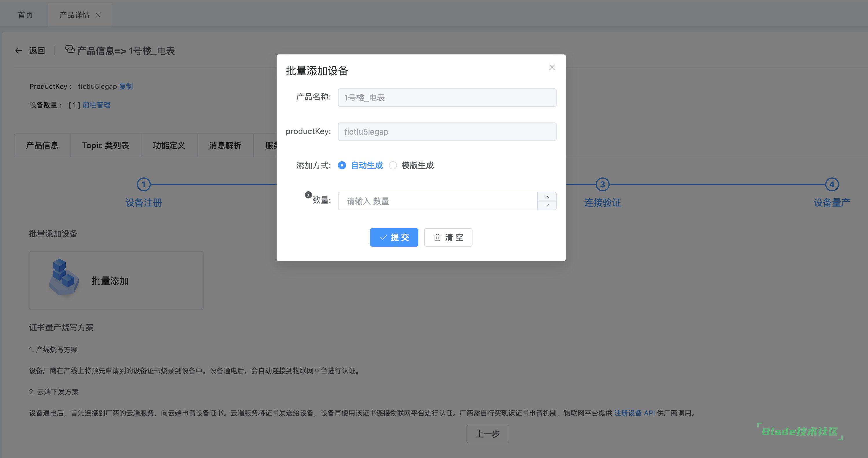Click the quantity info icon
The height and width of the screenshot is (458, 868).
coord(308,195)
